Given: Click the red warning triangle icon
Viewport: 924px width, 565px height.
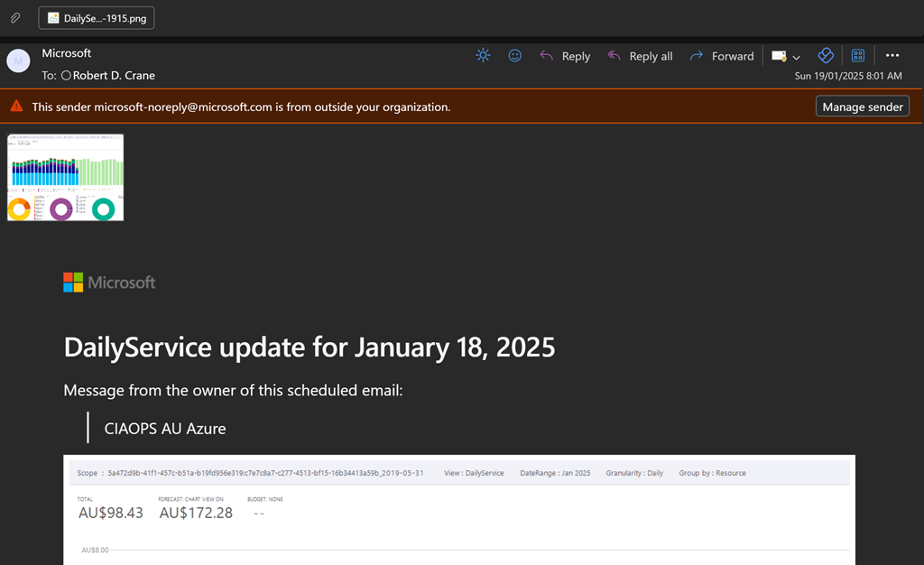Looking at the screenshot, I should (16, 107).
